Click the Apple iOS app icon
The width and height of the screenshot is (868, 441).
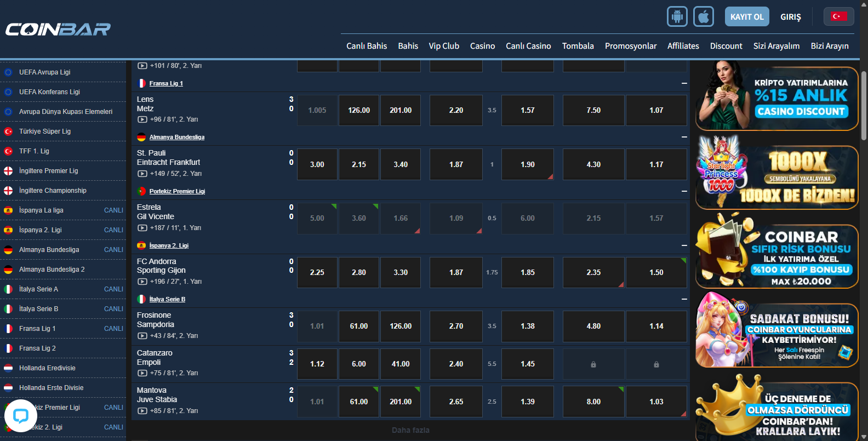click(x=704, y=16)
